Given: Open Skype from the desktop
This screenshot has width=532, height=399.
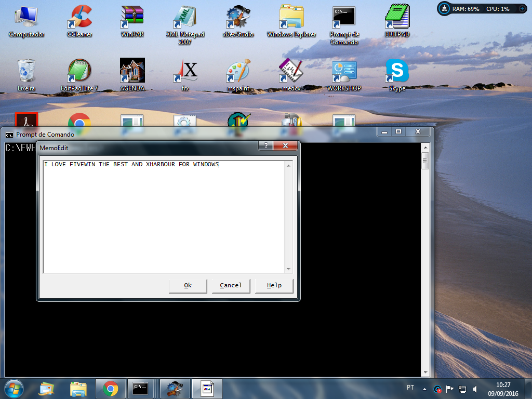Looking at the screenshot, I should [397, 75].
